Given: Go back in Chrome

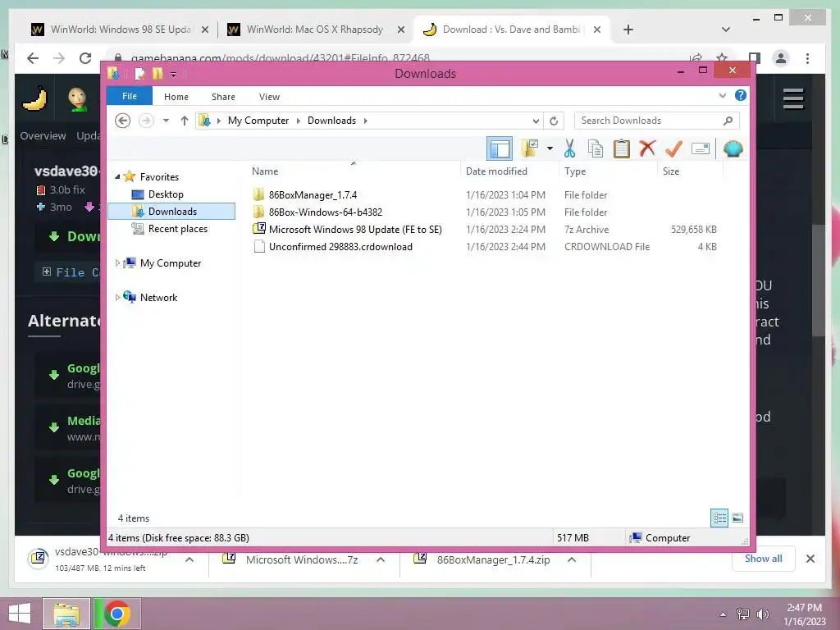Looking at the screenshot, I should point(33,58).
